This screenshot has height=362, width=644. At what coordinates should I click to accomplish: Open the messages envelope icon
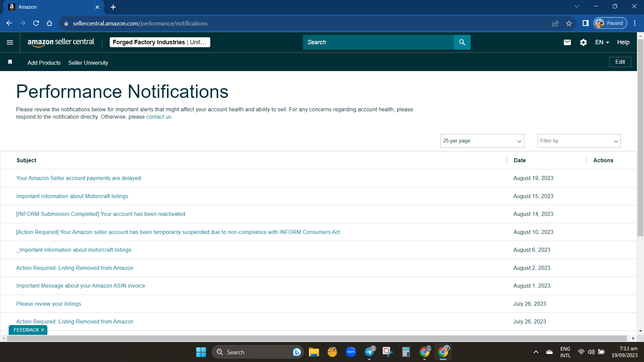coord(567,42)
